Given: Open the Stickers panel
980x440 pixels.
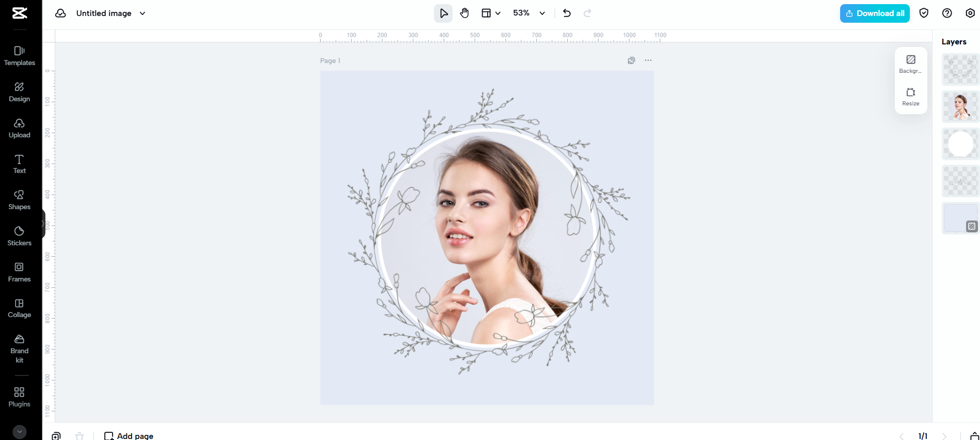Looking at the screenshot, I should click(x=20, y=236).
